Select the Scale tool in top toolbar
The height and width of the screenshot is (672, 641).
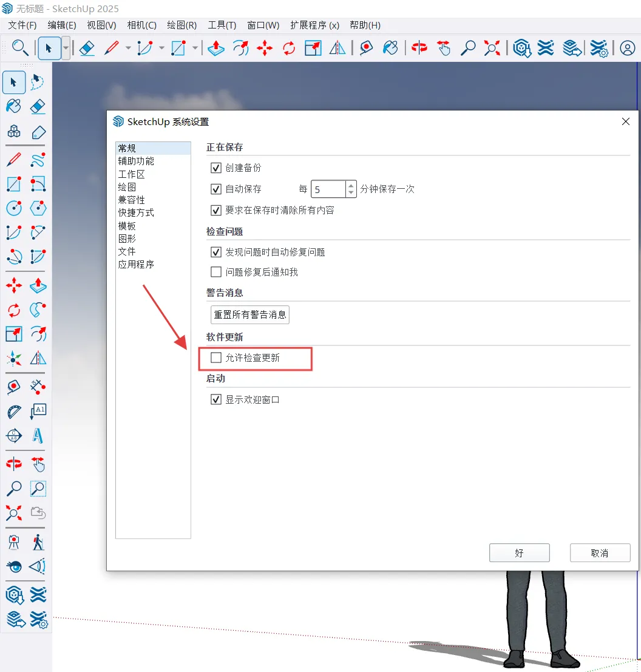313,47
